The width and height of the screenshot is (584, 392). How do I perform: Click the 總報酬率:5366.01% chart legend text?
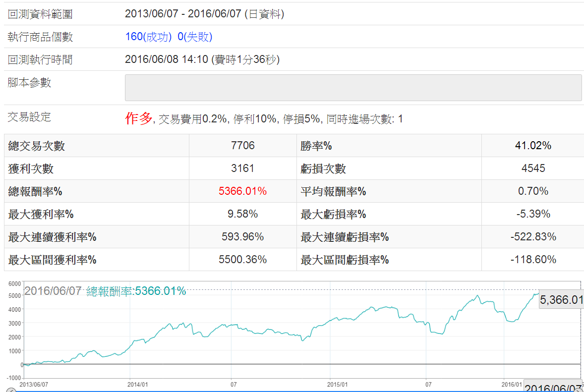click(x=136, y=291)
